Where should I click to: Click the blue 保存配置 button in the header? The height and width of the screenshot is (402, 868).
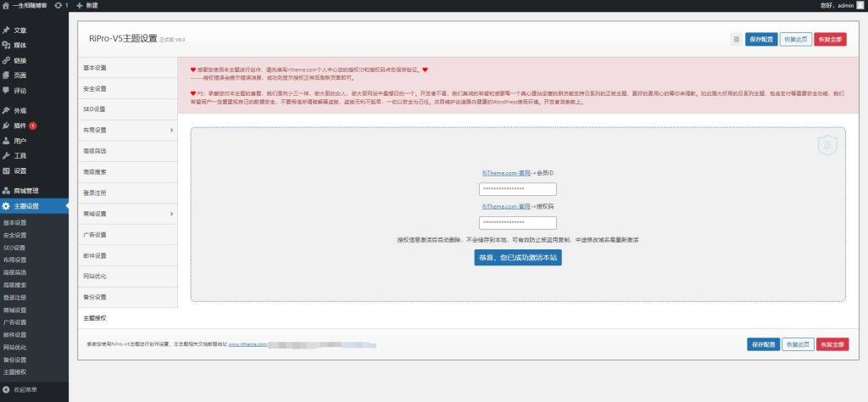click(761, 39)
